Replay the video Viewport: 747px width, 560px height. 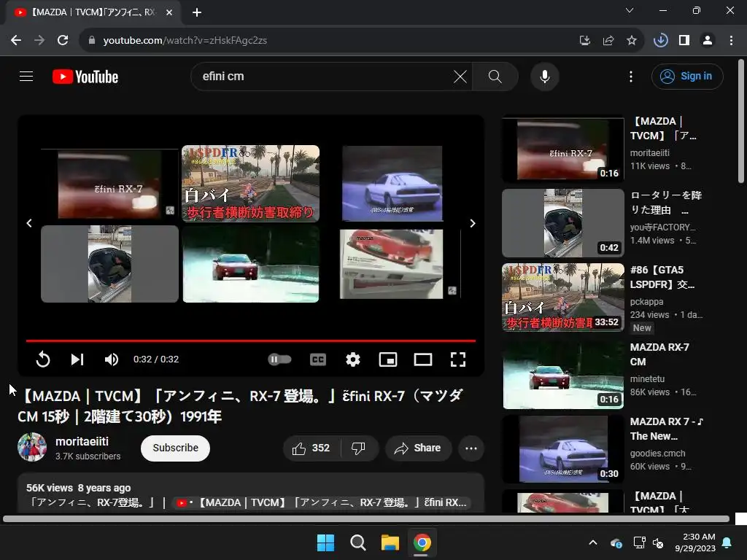(x=43, y=359)
